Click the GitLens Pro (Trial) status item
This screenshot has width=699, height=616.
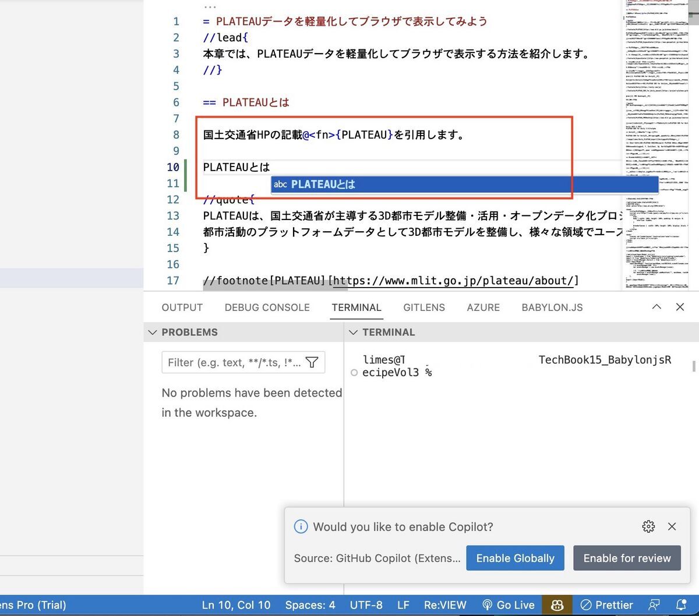pos(33,605)
